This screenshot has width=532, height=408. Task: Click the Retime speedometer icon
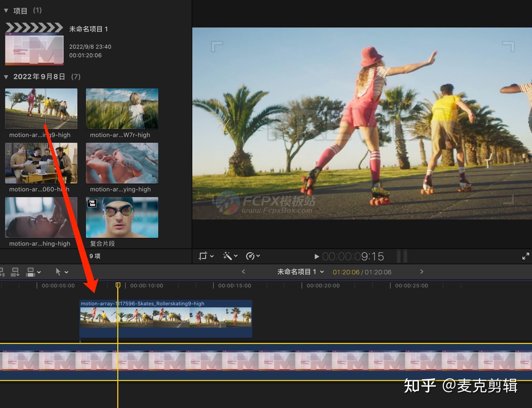(x=250, y=256)
